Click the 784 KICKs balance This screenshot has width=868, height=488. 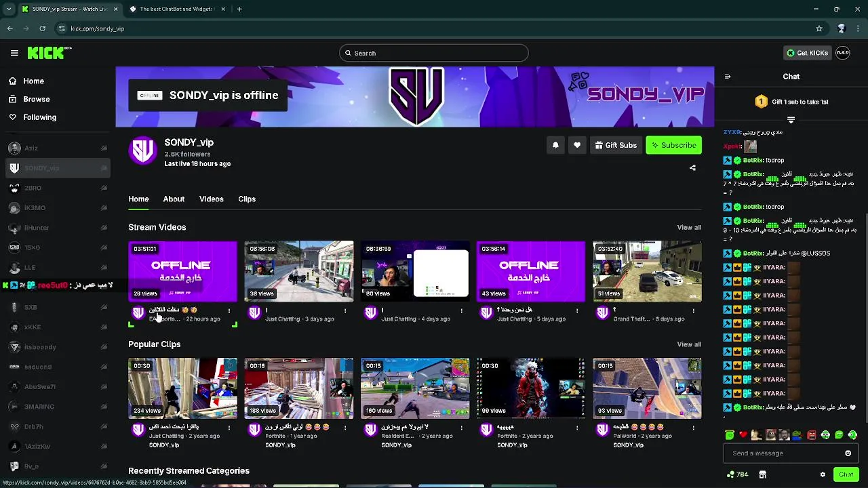(737, 474)
